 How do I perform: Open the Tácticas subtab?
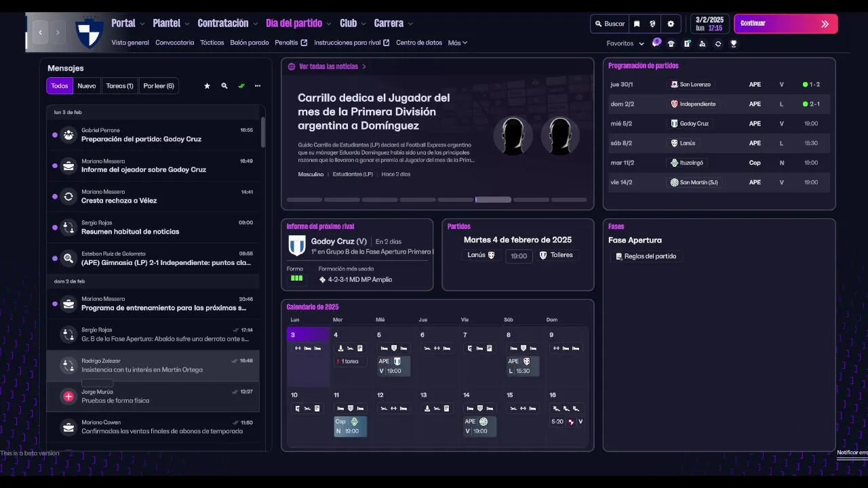click(212, 43)
